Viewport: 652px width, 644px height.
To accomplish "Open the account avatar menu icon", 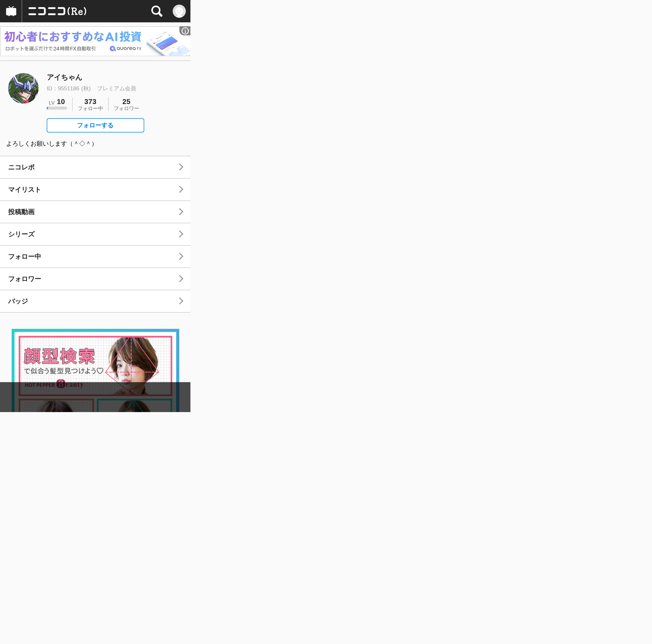I will [x=179, y=11].
